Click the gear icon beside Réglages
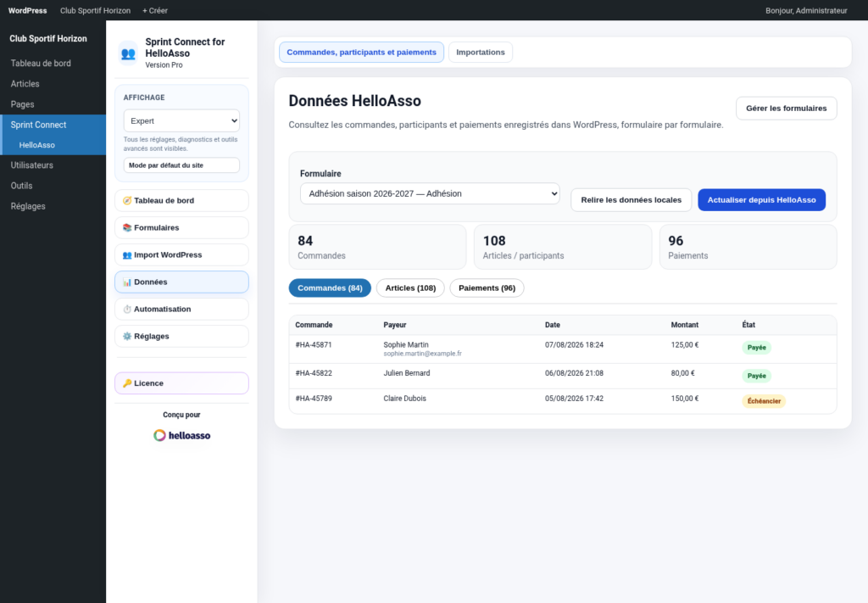This screenshot has width=868, height=603. tap(127, 336)
